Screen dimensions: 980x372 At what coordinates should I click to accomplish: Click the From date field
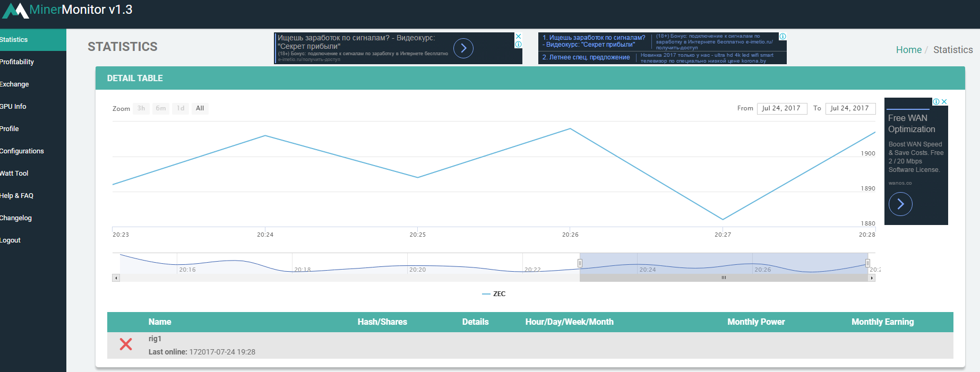[782, 108]
